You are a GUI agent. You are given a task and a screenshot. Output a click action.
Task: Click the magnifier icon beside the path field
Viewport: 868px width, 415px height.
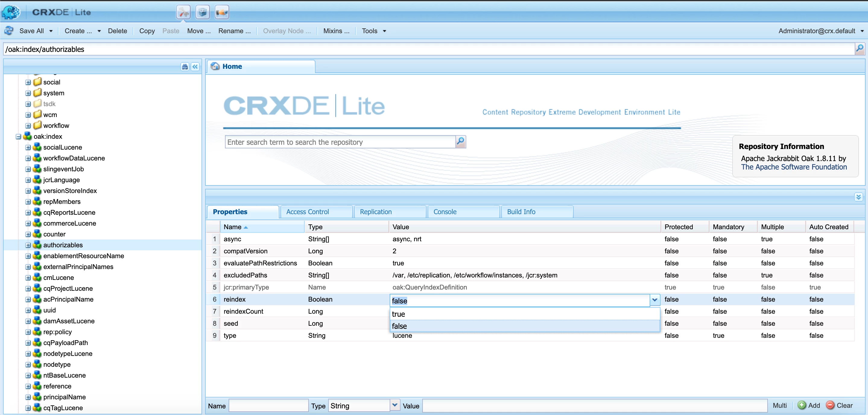pos(860,49)
